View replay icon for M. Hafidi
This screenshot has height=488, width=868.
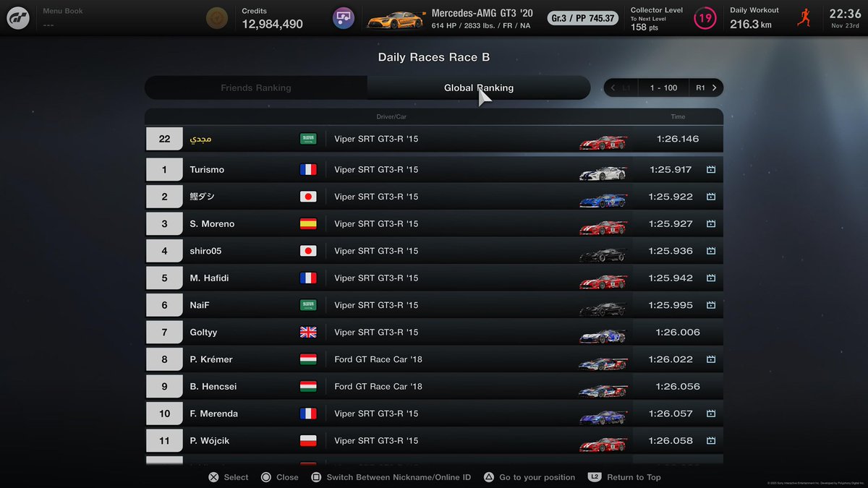click(710, 278)
